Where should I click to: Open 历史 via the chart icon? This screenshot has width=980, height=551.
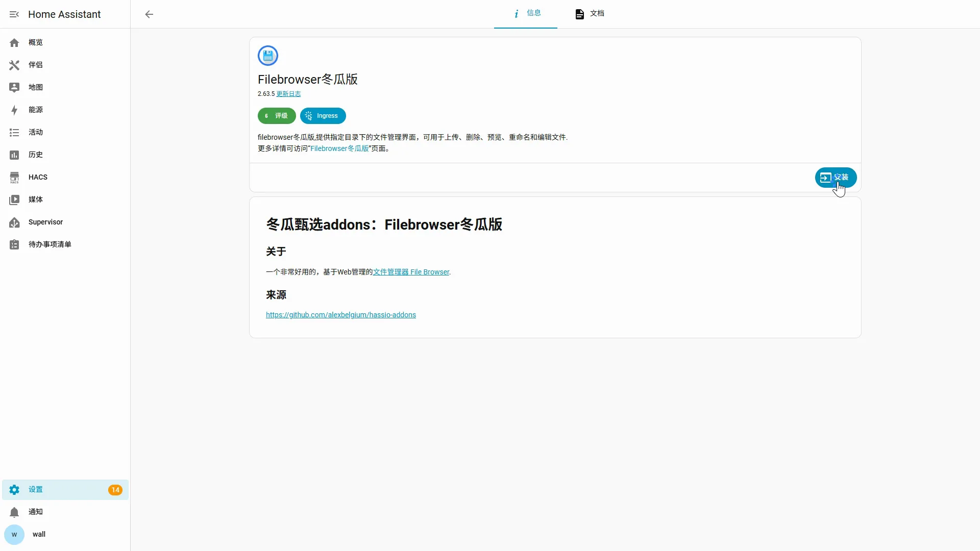pyautogui.click(x=14, y=155)
